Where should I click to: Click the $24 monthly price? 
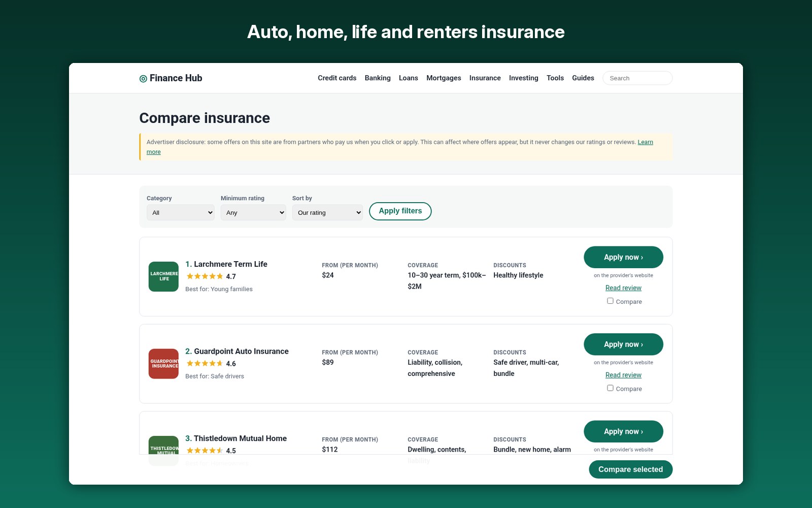pos(328,275)
